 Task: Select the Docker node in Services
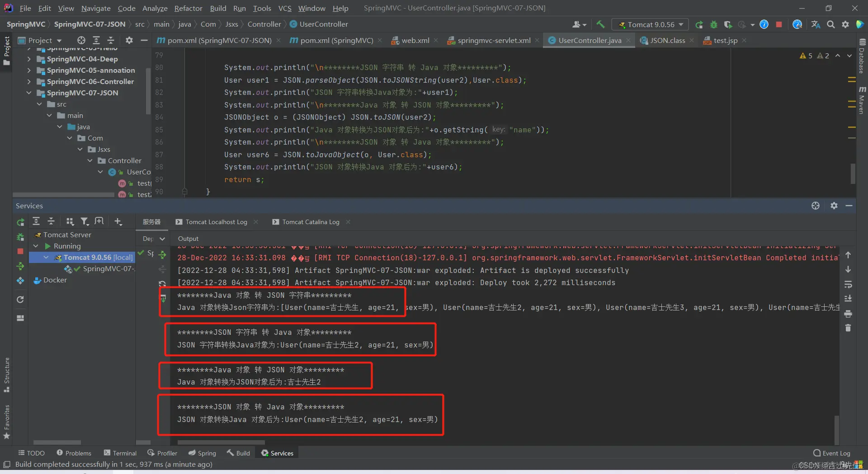click(x=50, y=280)
